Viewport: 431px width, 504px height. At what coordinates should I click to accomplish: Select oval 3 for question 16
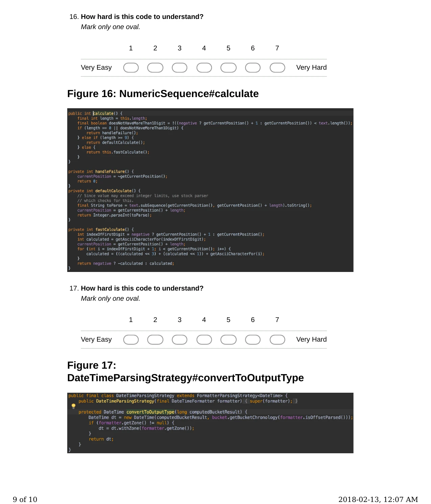click(x=179, y=68)
